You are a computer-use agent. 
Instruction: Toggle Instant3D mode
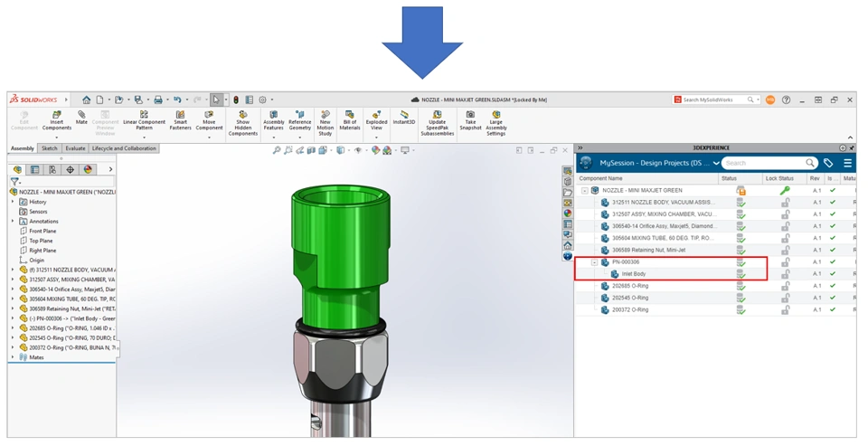(404, 118)
